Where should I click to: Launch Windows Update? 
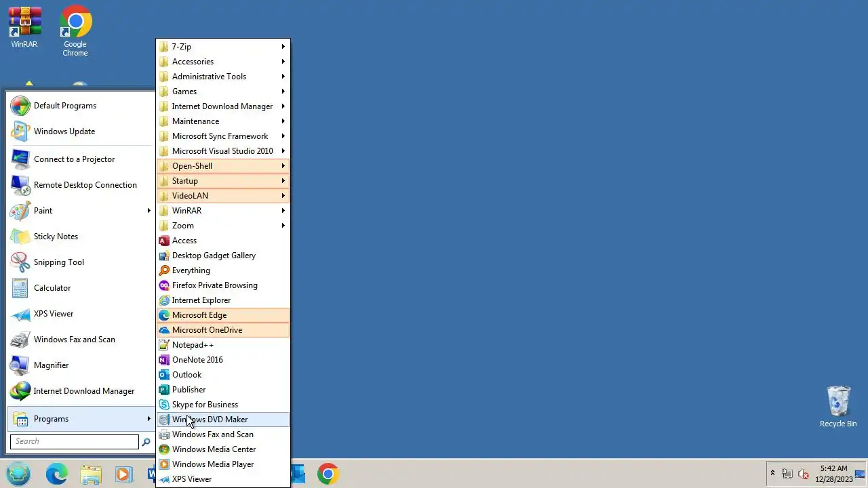(81, 131)
